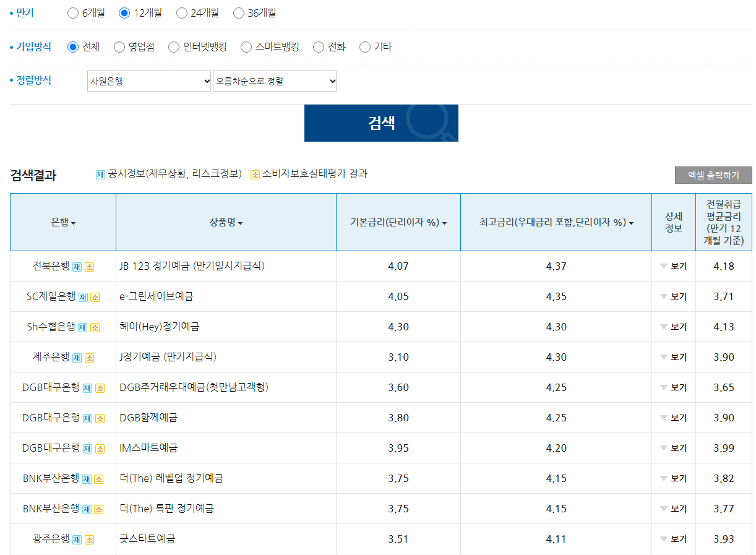Expand 보기 details for 헤이(Hey)정기예금
The width and height of the screenshot is (756, 555).
coord(674,327)
